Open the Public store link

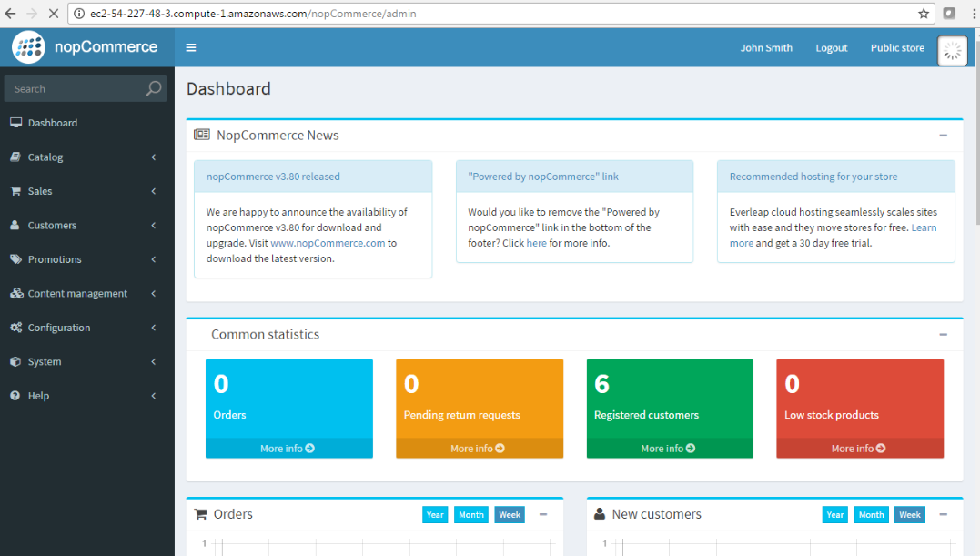[x=897, y=47]
